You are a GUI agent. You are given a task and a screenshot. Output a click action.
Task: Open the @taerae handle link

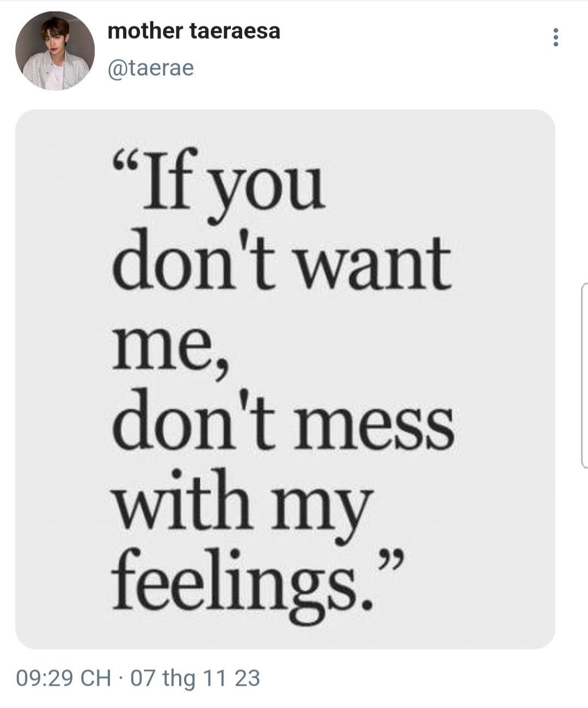pos(151,69)
